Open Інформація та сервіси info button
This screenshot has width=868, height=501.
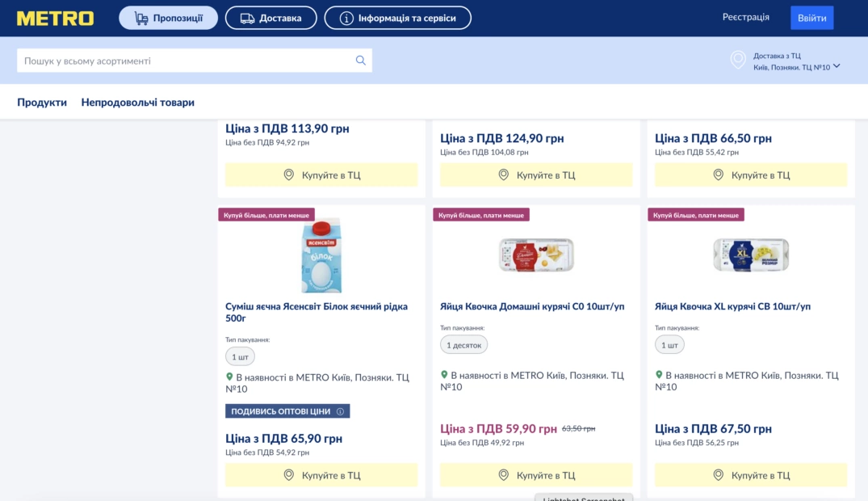(397, 18)
